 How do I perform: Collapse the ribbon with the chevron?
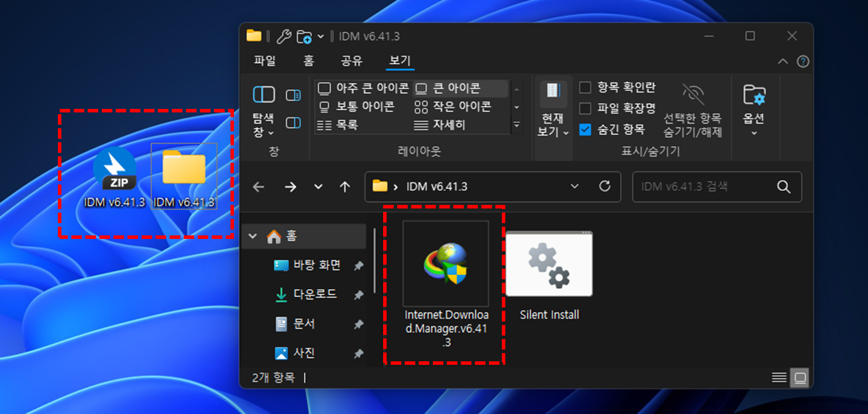click(x=783, y=61)
